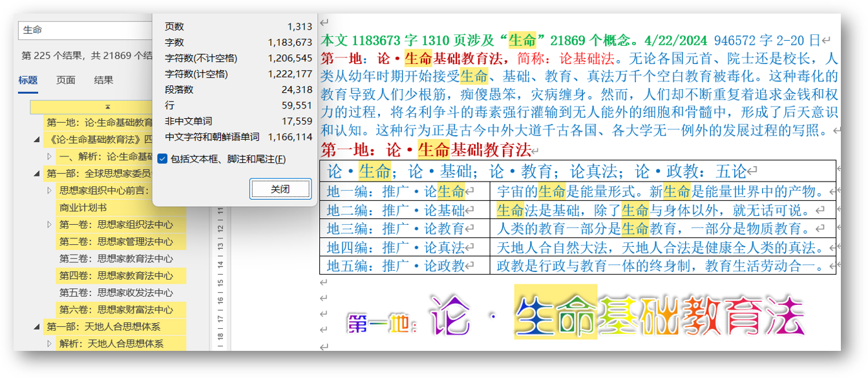Click the 论·生命基础教育法 rainbow WordArt title

576,317
